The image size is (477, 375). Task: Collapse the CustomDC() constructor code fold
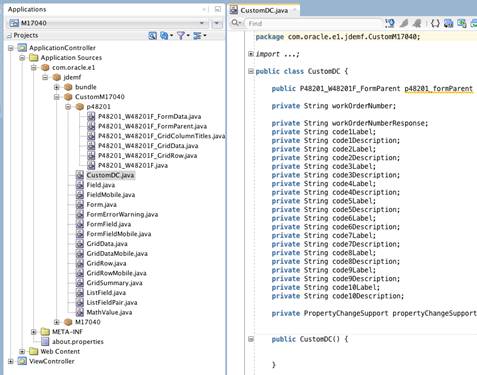point(251,339)
